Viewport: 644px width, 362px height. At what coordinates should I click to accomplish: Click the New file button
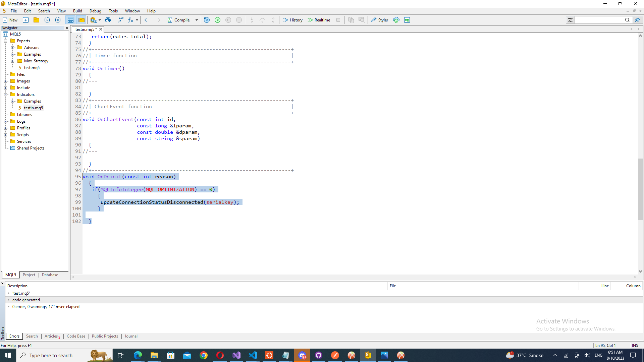click(10, 20)
